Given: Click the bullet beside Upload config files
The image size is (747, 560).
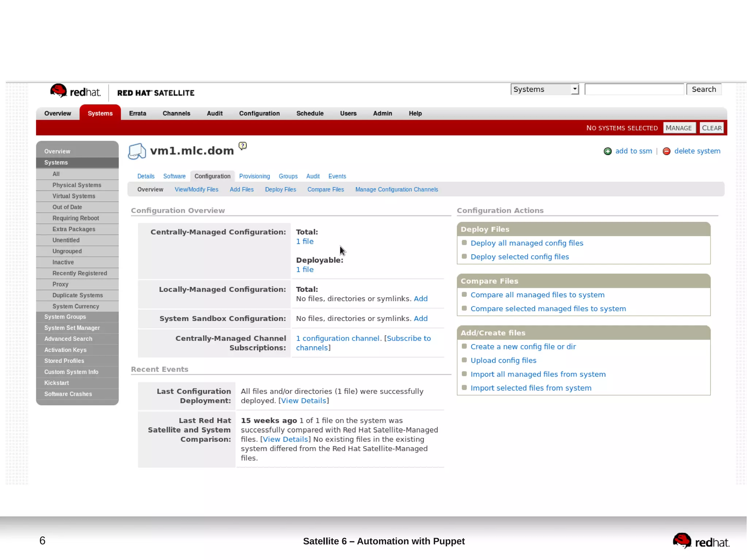Looking at the screenshot, I should click(x=464, y=360).
